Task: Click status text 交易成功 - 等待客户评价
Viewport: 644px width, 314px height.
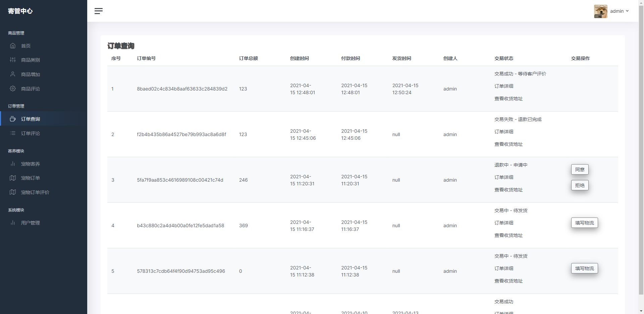Action: tap(520, 74)
